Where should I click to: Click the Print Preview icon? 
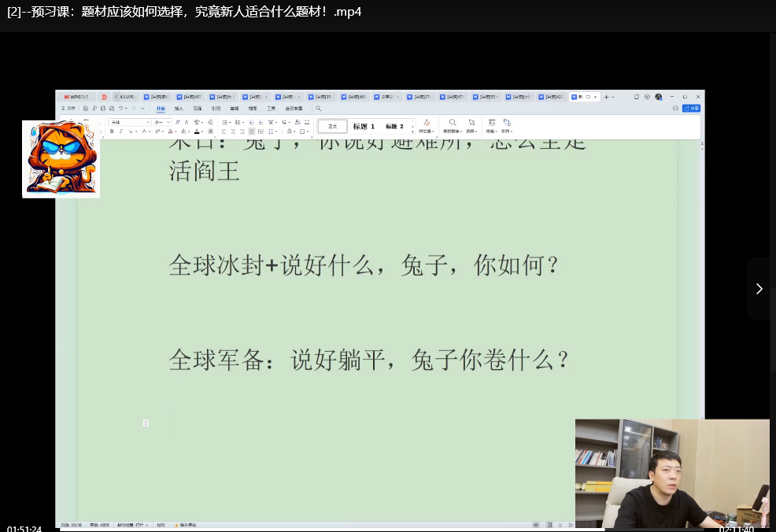[x=112, y=109]
